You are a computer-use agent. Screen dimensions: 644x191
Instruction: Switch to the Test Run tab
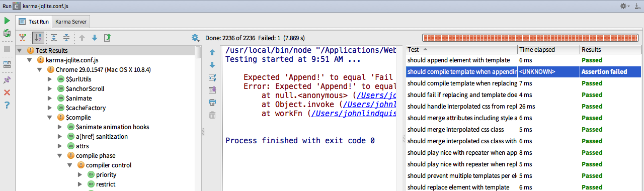coord(34,22)
